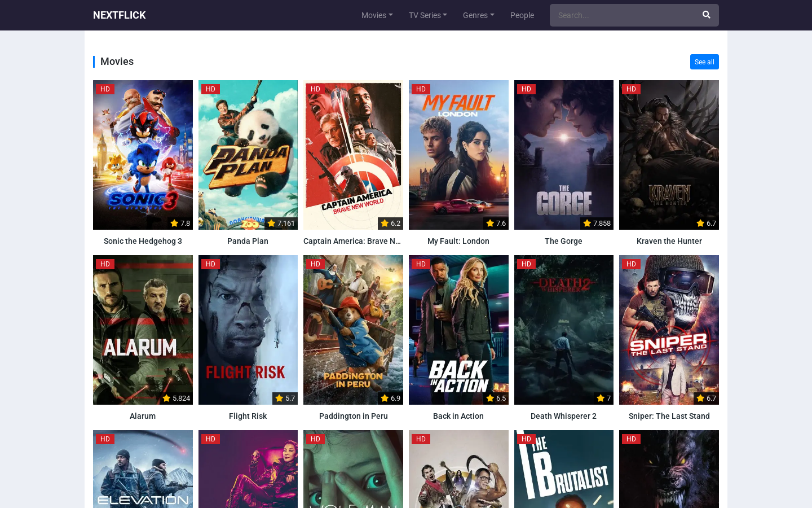Click the Flight Risk poster image
This screenshot has width=812, height=508.
[248, 330]
